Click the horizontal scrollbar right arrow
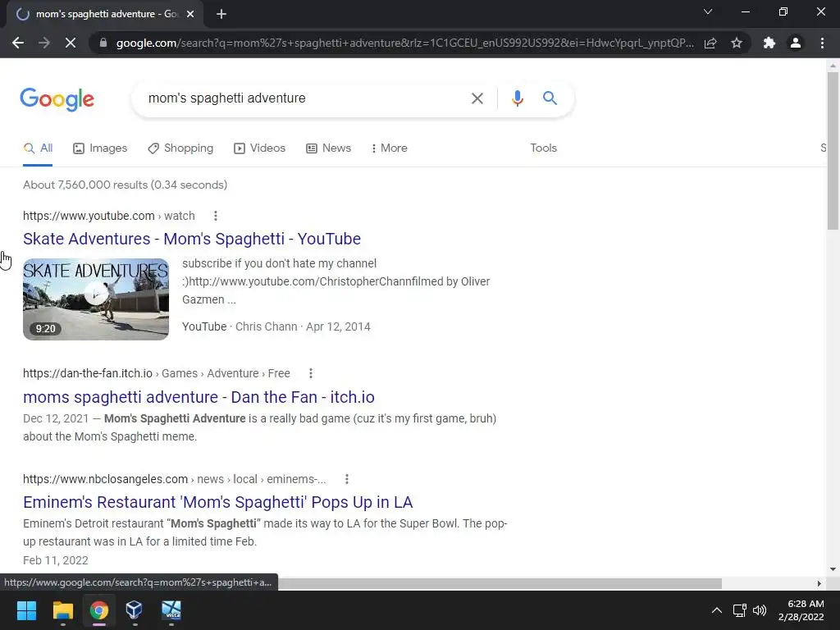 click(819, 583)
